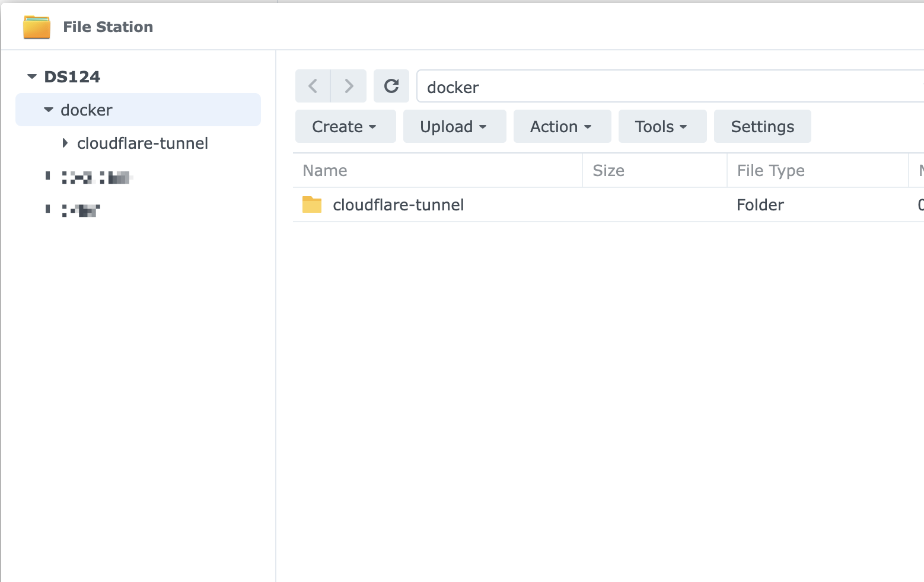Click the File Station folder icon
The height and width of the screenshot is (582, 924).
(37, 27)
